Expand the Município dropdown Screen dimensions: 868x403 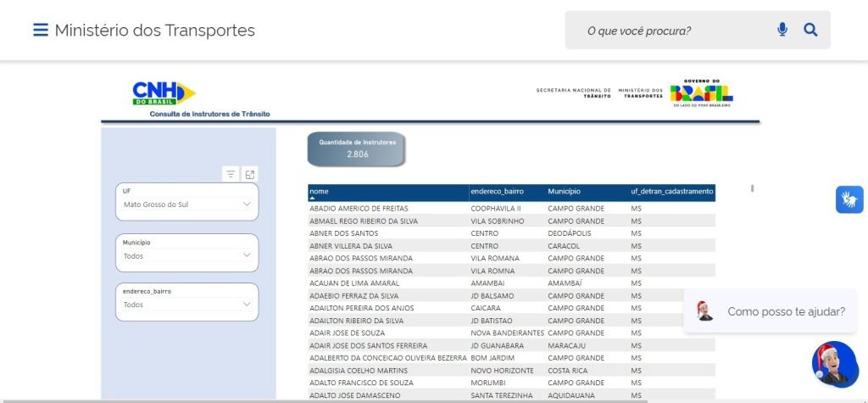[x=186, y=255]
